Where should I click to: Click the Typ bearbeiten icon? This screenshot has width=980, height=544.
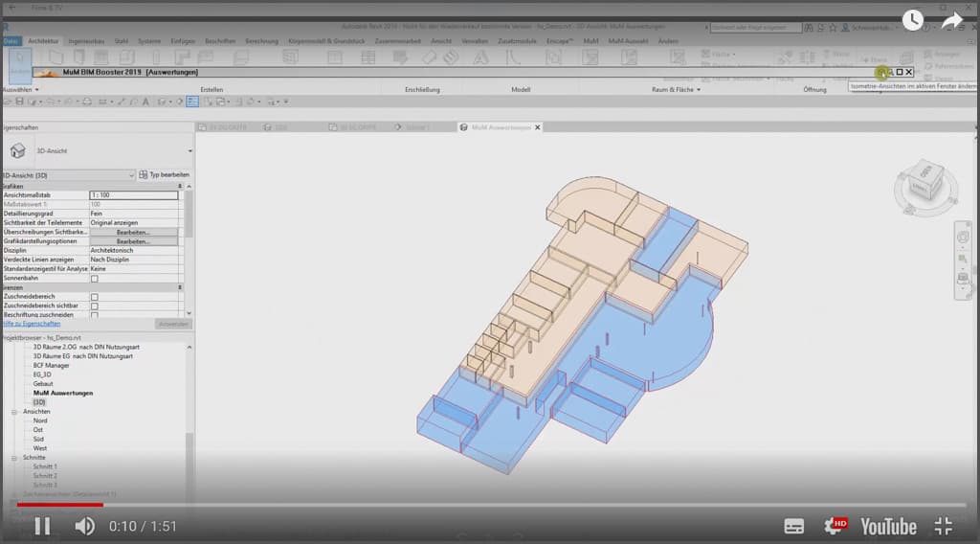point(144,174)
